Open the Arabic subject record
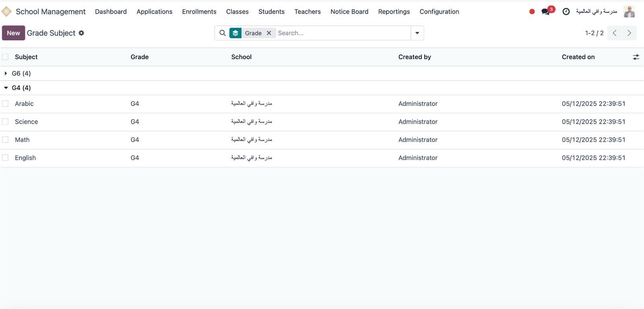 24,104
